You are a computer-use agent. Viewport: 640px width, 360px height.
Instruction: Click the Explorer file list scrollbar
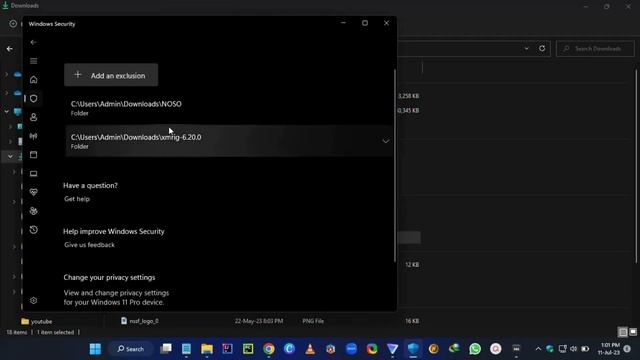[x=636, y=167]
